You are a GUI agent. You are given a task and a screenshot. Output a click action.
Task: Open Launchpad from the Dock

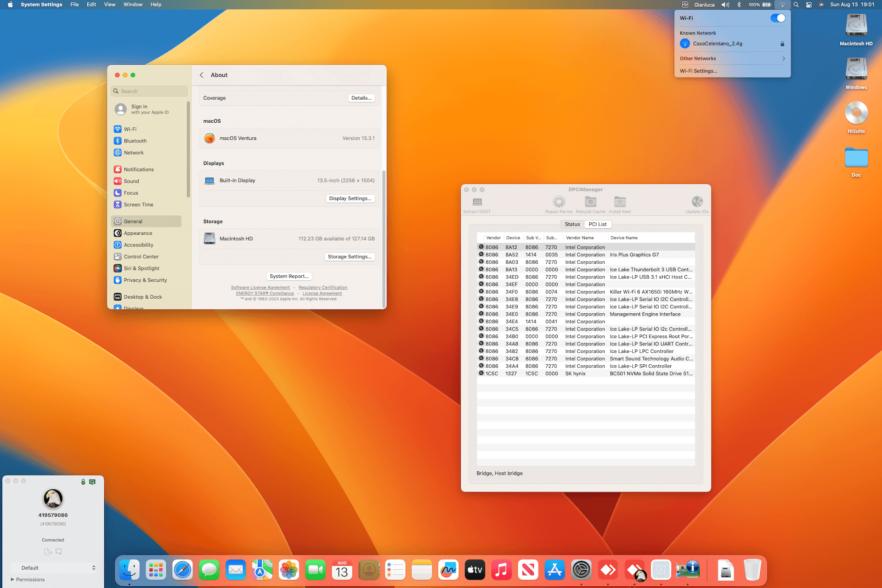[156, 570]
